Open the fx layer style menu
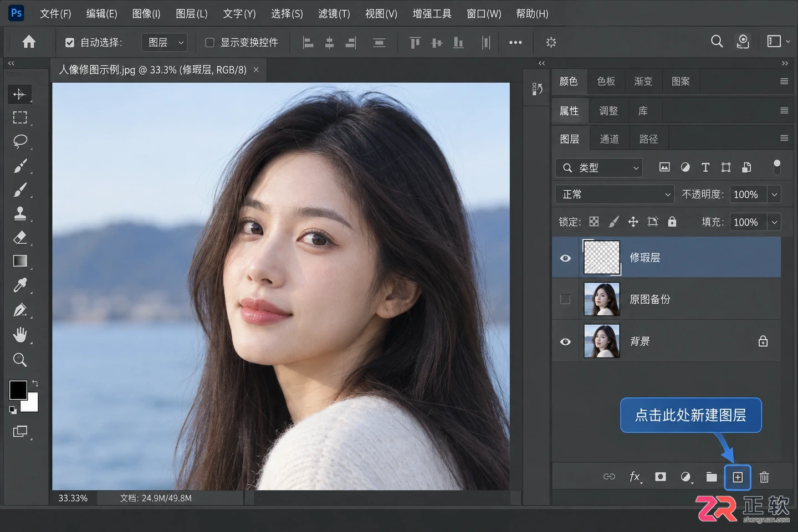The height and width of the screenshot is (532, 798). pyautogui.click(x=635, y=477)
